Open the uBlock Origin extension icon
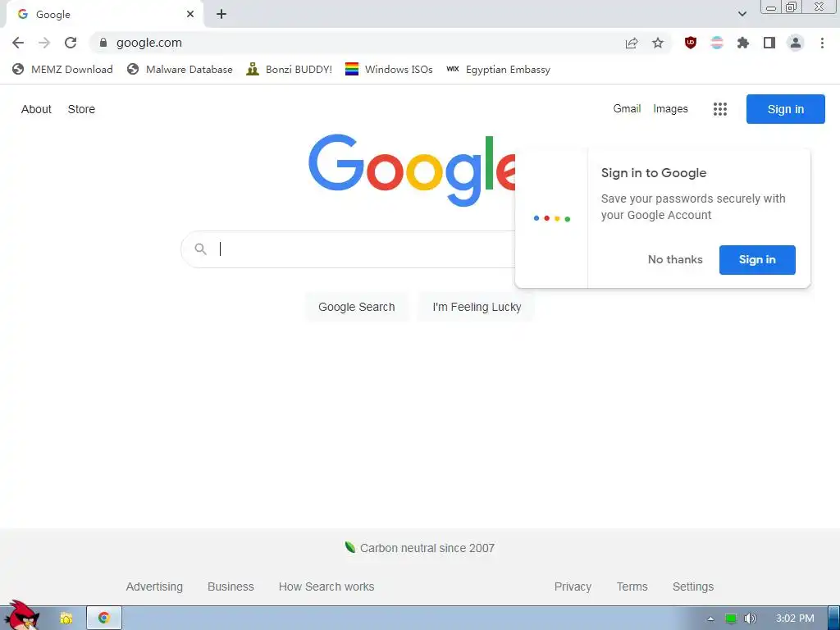Screen dimensions: 840x630 [x=691, y=43]
